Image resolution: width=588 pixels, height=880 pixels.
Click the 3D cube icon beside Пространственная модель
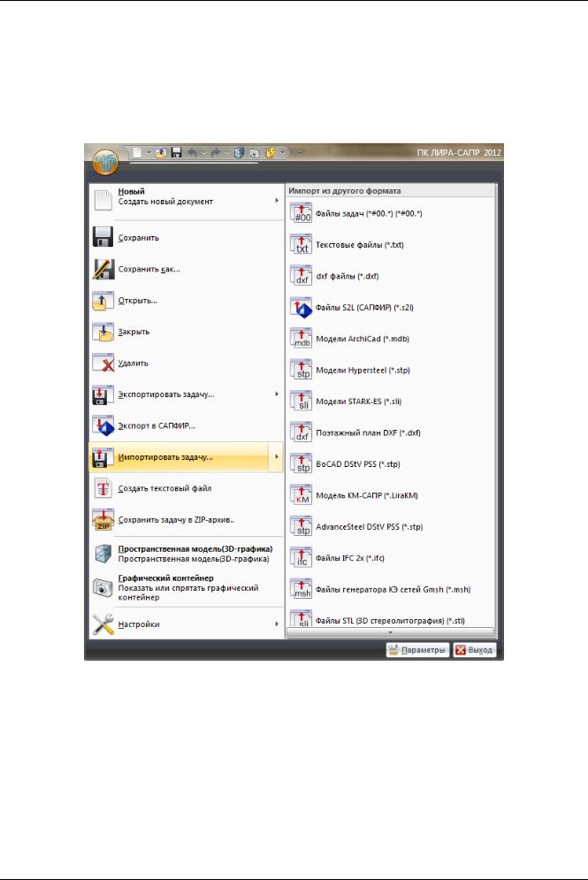pyautogui.click(x=103, y=554)
